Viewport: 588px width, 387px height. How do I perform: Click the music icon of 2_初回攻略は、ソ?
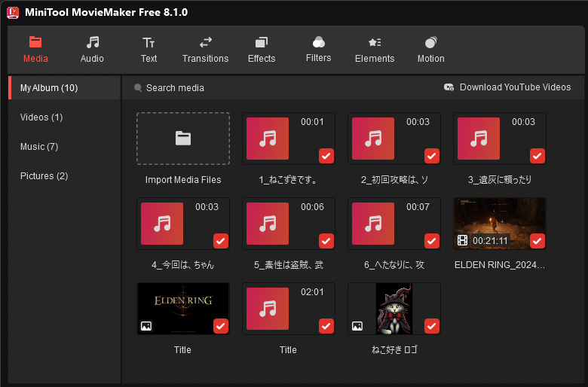(x=373, y=139)
